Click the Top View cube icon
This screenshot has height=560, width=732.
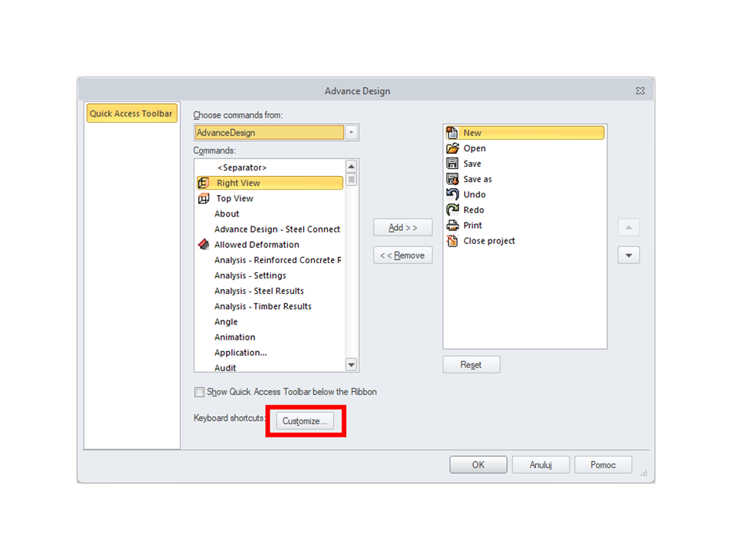(204, 198)
